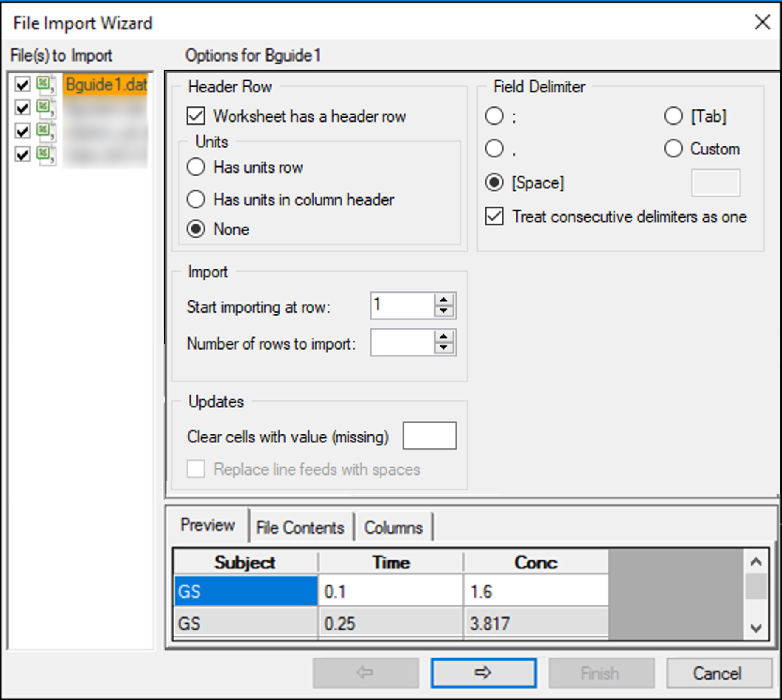
Task: Select Has units row option
Action: (x=196, y=167)
